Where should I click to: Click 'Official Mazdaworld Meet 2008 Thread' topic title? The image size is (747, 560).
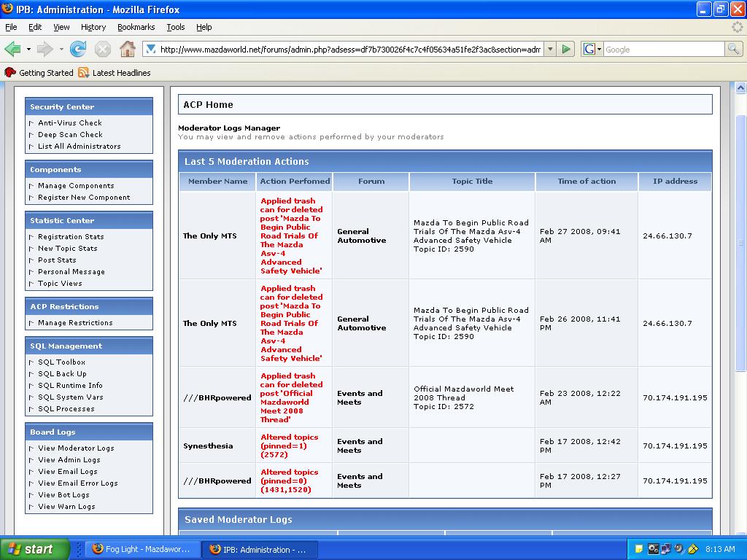pyautogui.click(x=463, y=393)
